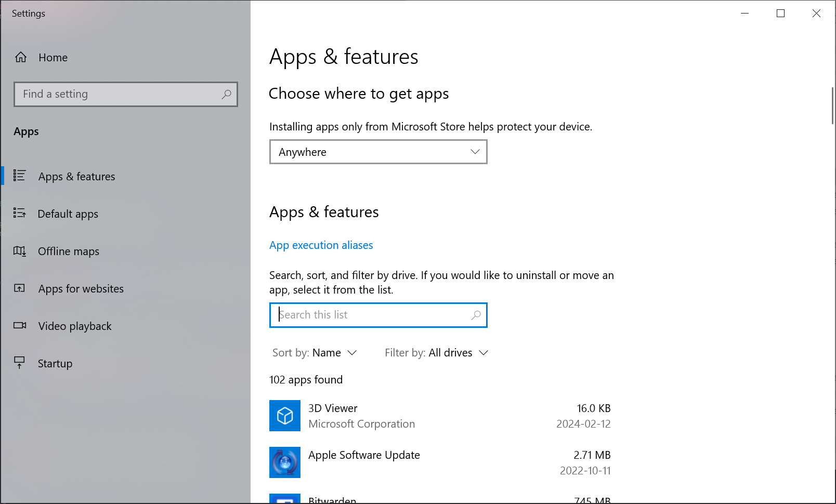Click the Video playback camera icon
The width and height of the screenshot is (836, 504).
pyautogui.click(x=20, y=326)
